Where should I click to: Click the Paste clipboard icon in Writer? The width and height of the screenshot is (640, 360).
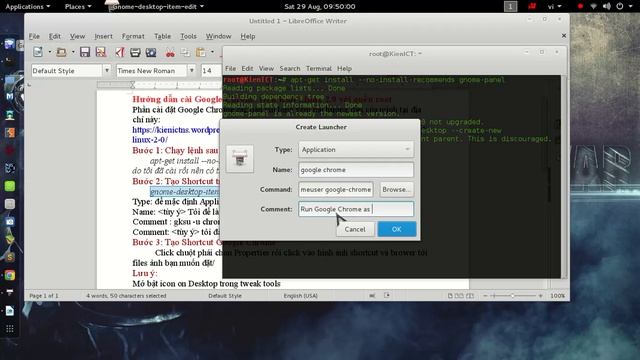(x=201, y=52)
